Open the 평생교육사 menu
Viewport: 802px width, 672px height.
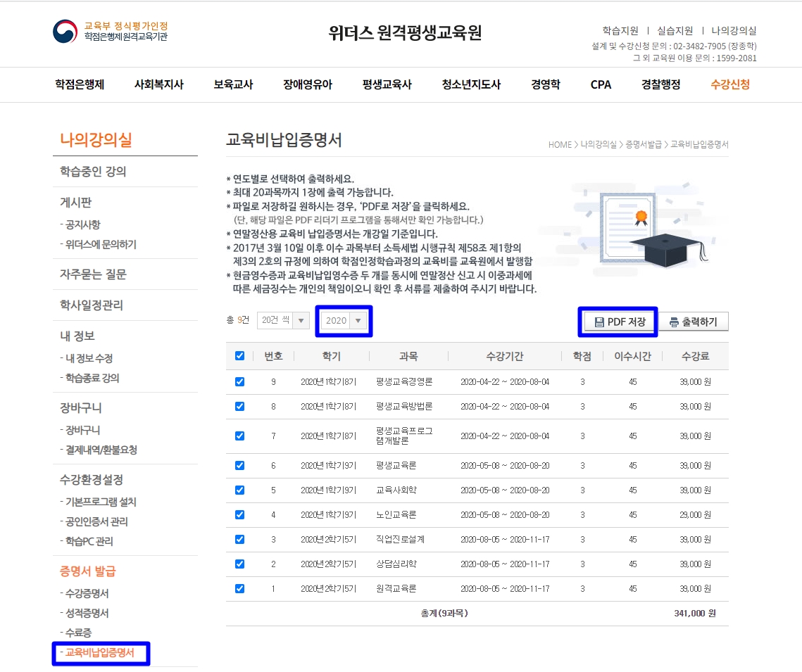tap(387, 84)
